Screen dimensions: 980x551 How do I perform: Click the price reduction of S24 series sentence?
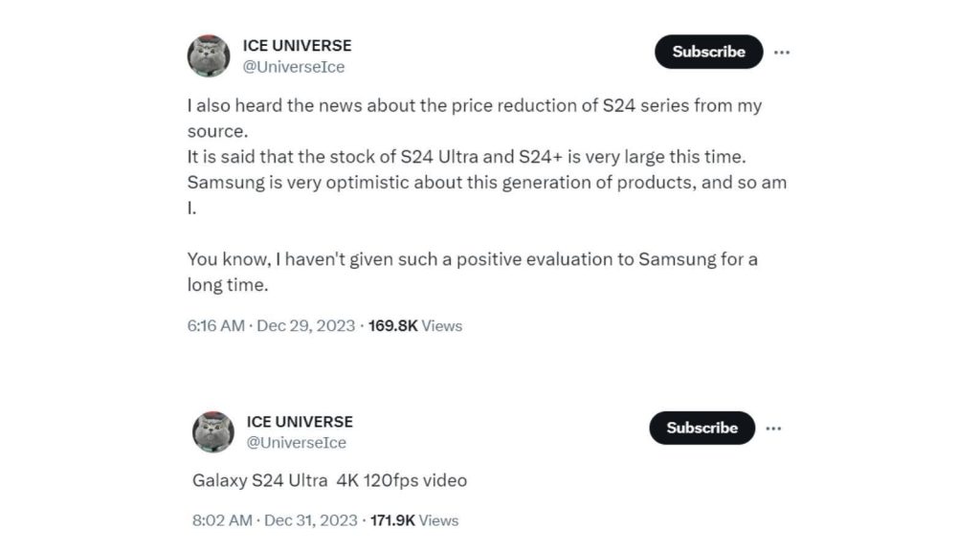tap(474, 106)
